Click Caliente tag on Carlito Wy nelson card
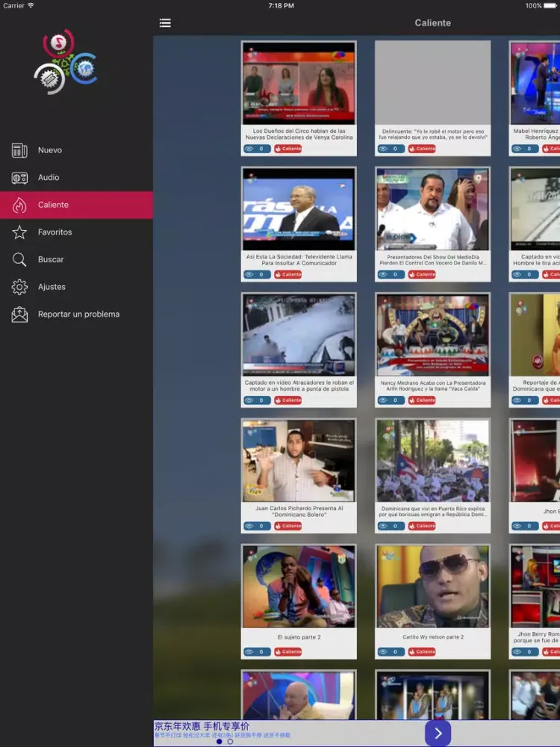The height and width of the screenshot is (747, 560). pyautogui.click(x=422, y=651)
